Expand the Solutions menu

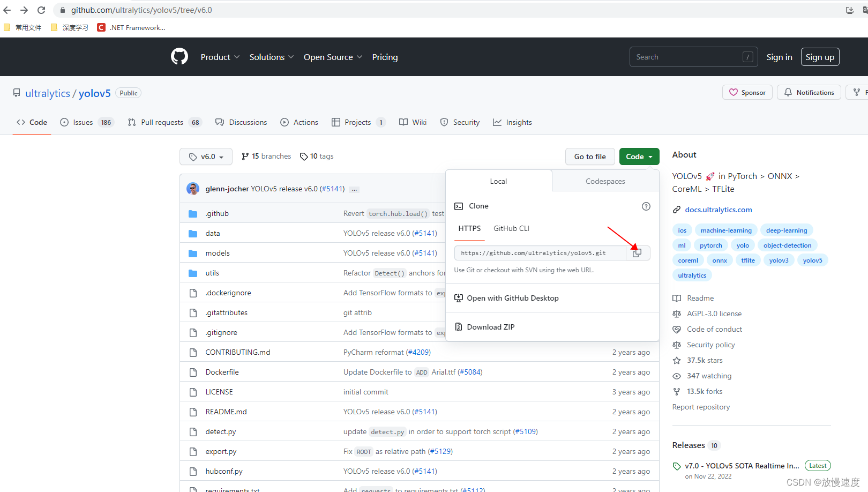click(272, 57)
